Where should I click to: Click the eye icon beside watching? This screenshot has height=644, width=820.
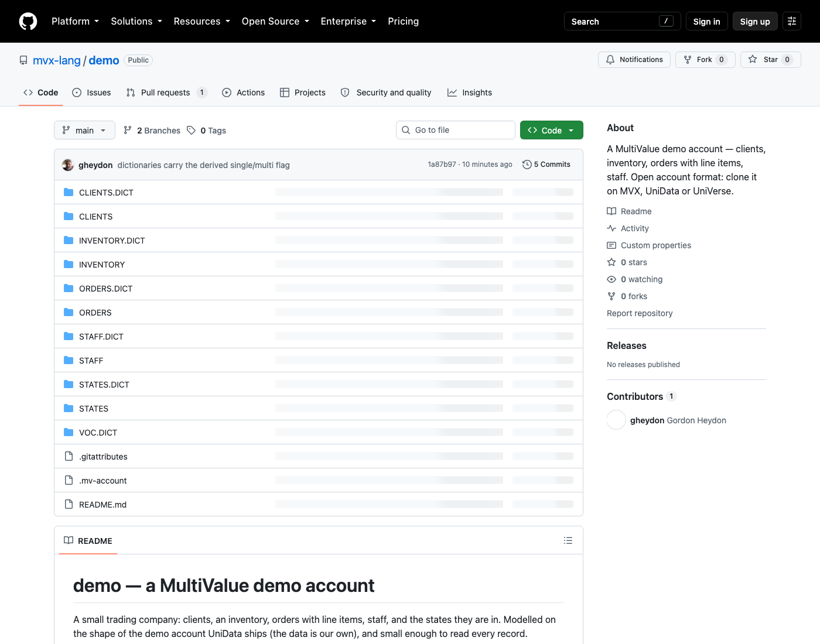coord(611,279)
